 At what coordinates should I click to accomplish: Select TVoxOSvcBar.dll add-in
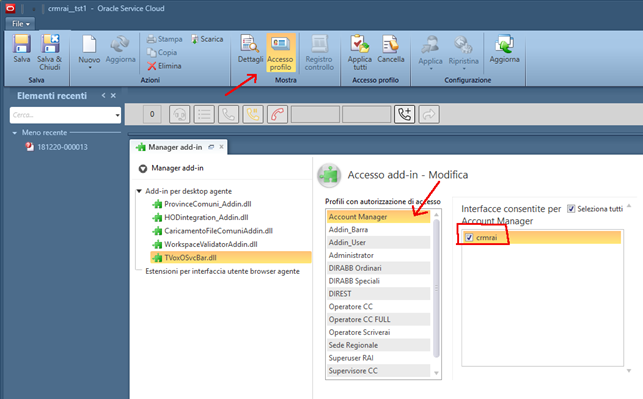coord(231,258)
